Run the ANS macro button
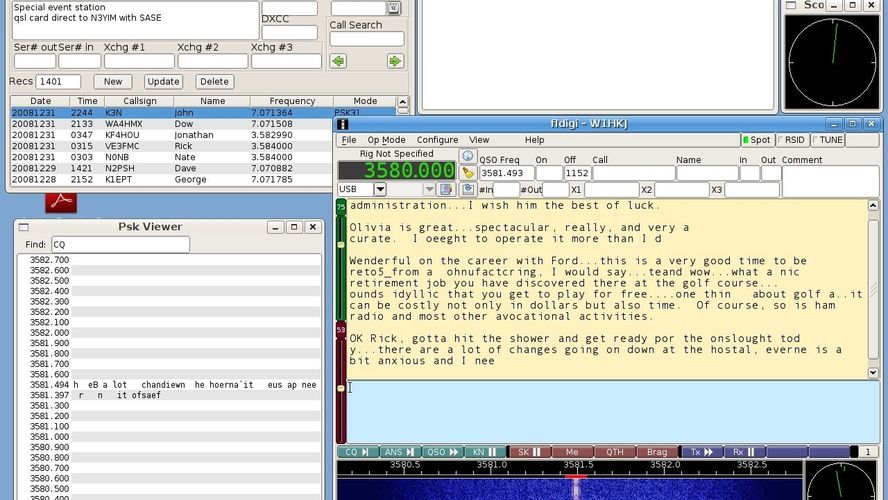 tap(399, 452)
